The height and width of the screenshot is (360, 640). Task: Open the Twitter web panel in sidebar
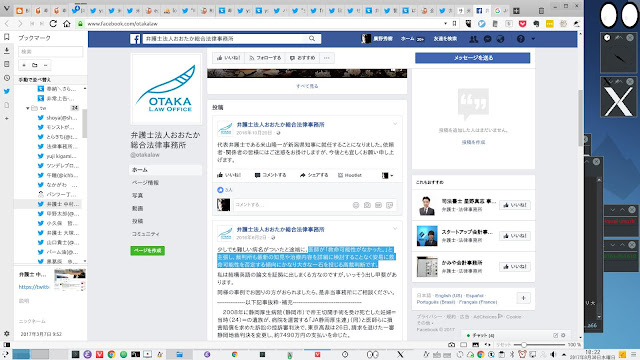(7, 91)
